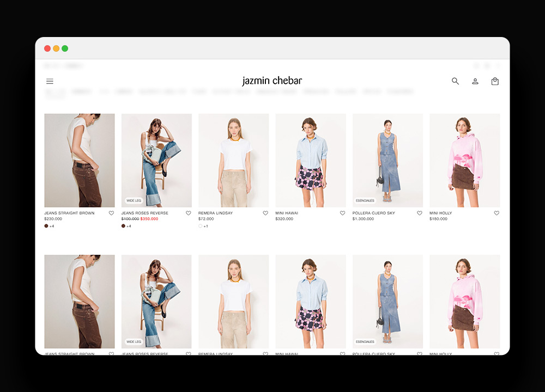
Task: Click the red close window button
Action: click(x=47, y=48)
